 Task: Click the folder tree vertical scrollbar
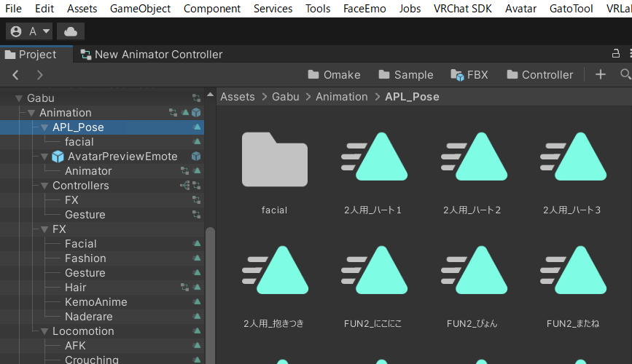pos(210,291)
